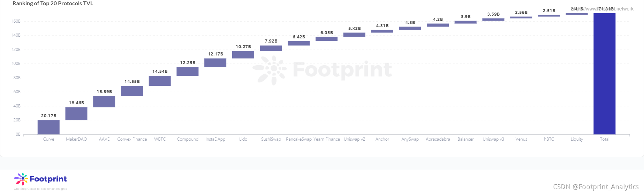Viewport: 644px width, 194px height.
Task: Select the Curve bar in the chart
Action: pos(48,127)
